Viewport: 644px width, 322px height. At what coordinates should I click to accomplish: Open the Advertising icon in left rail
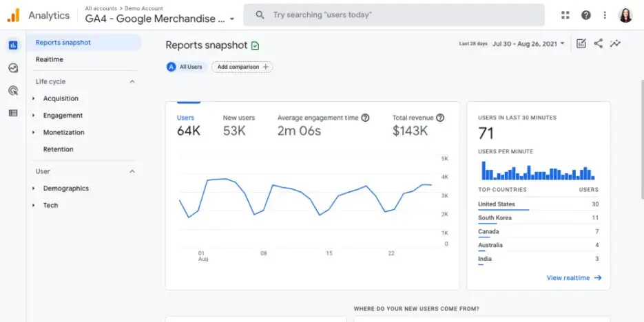[13, 90]
